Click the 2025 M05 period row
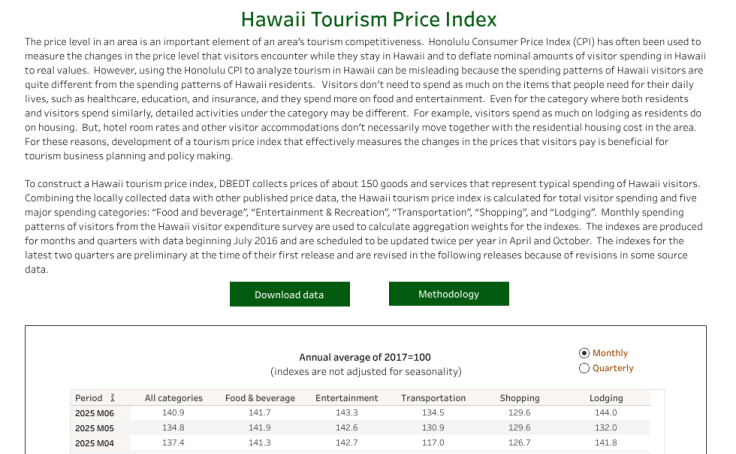Screen dimensions: 736x454 pos(95,428)
